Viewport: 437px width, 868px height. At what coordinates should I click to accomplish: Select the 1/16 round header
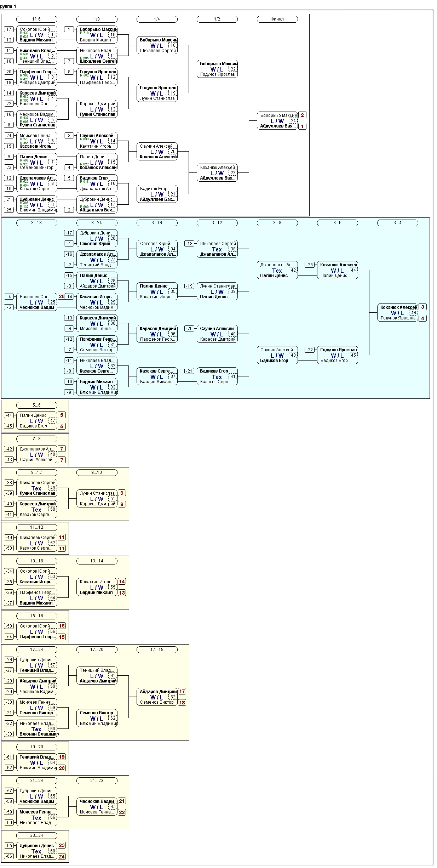[x=36, y=19]
